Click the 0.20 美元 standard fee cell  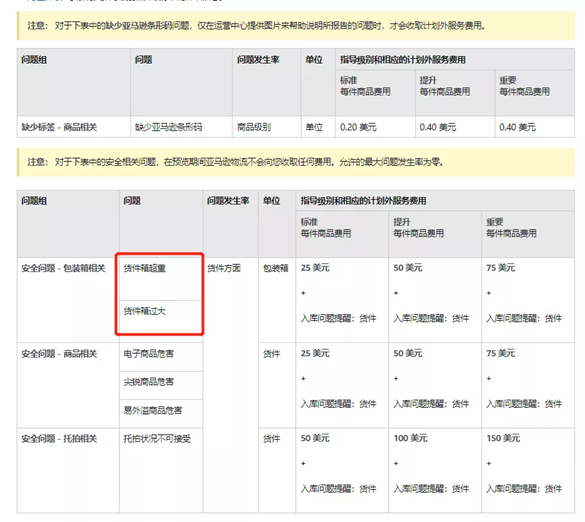pos(375,127)
